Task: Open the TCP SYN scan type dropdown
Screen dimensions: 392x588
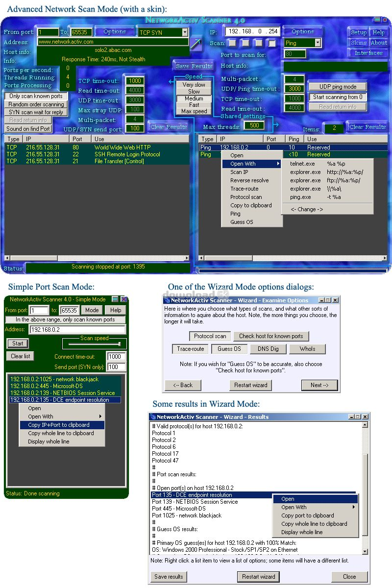Action: (185, 32)
